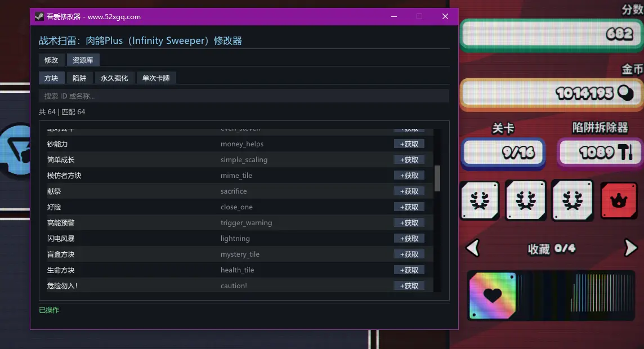Select the 永久强化 category tab
This screenshot has width=644, height=349.
click(114, 78)
